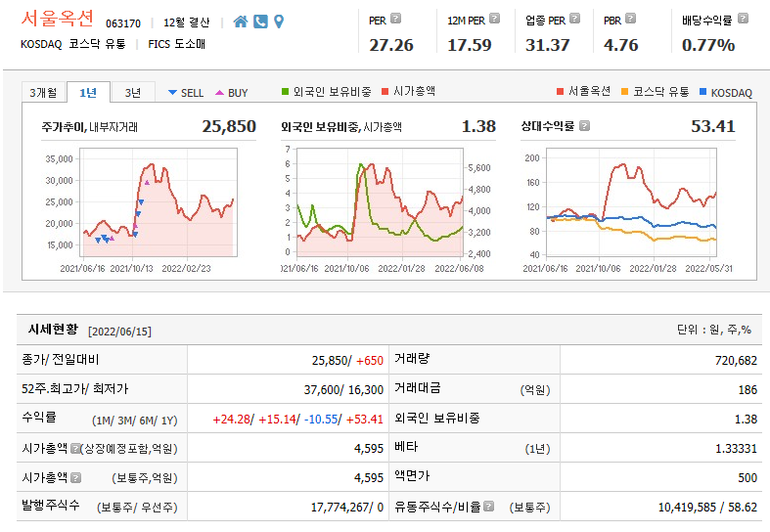
Task: Click the 거래대금 value 186
Action: click(747, 389)
